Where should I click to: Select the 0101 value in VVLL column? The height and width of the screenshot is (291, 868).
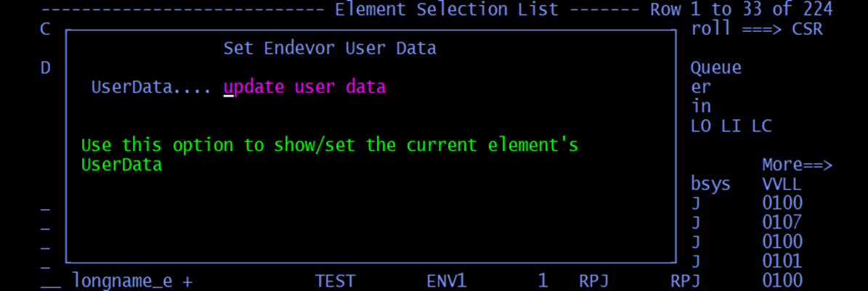coord(782,261)
